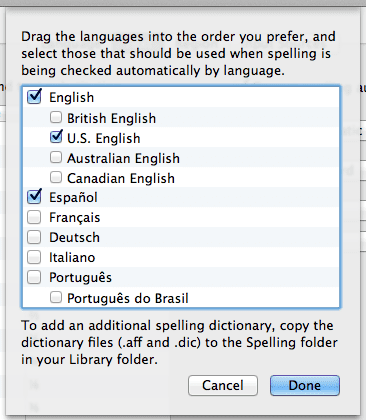Highlight the Deutsch language row
366x420 pixels.
(181, 237)
